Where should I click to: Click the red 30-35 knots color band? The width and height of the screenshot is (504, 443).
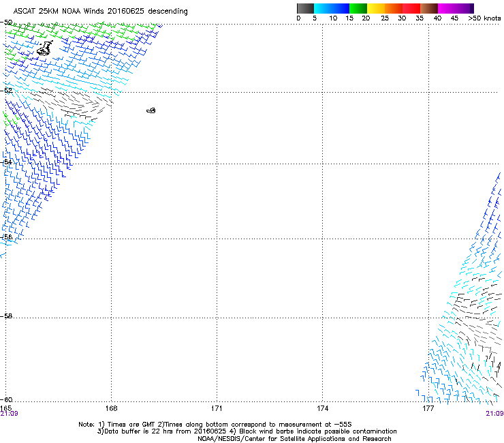click(411, 8)
